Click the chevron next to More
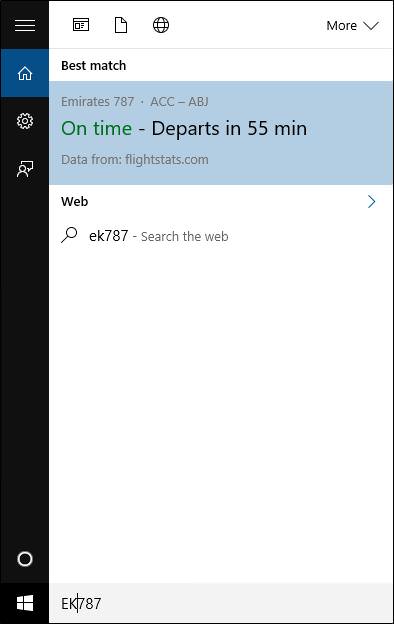The height and width of the screenshot is (624, 394). 371,26
